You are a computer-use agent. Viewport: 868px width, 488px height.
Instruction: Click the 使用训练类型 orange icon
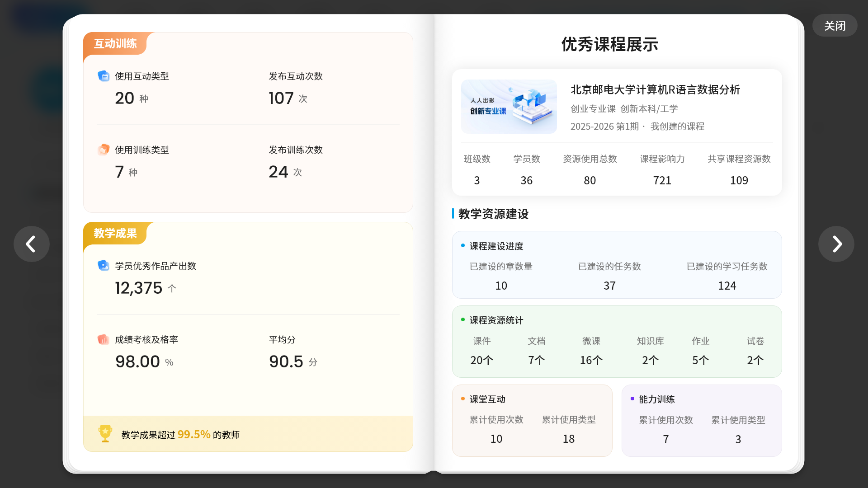pyautogui.click(x=104, y=150)
